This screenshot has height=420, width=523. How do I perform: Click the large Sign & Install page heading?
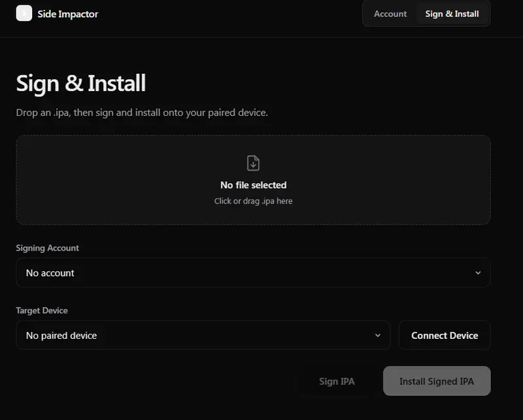[x=80, y=84]
